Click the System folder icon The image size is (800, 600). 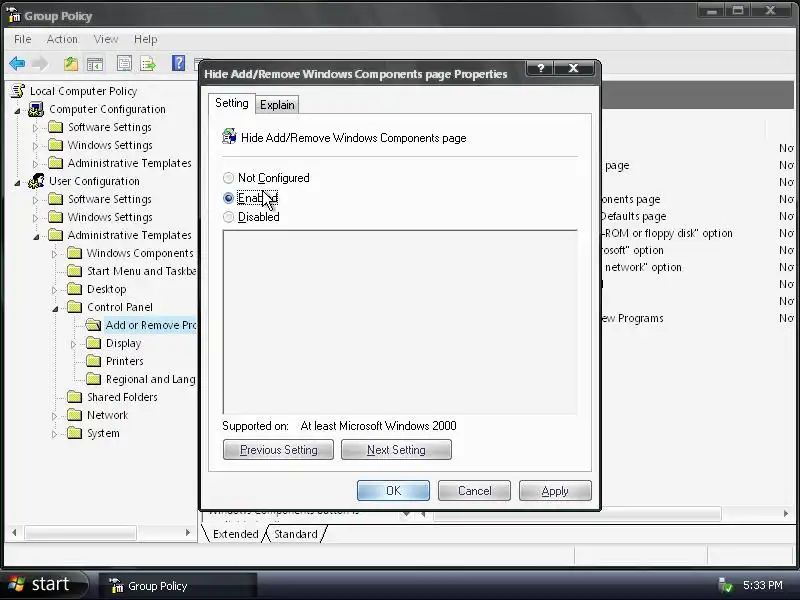point(74,433)
